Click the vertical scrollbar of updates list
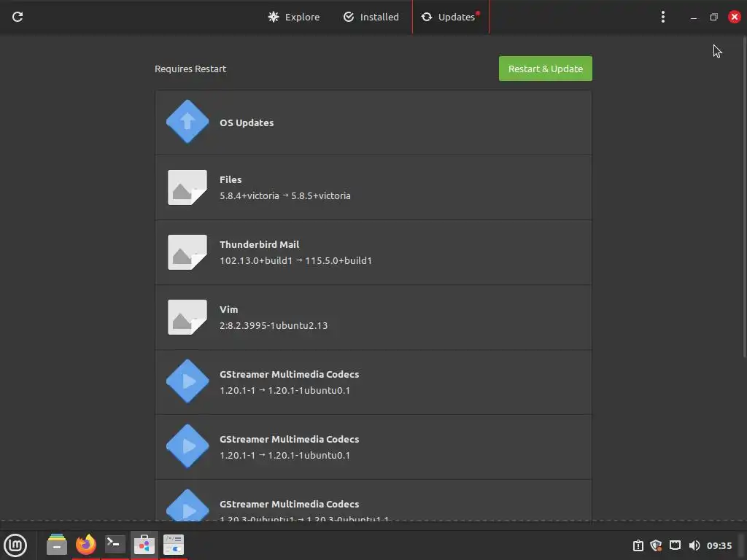 (744, 195)
